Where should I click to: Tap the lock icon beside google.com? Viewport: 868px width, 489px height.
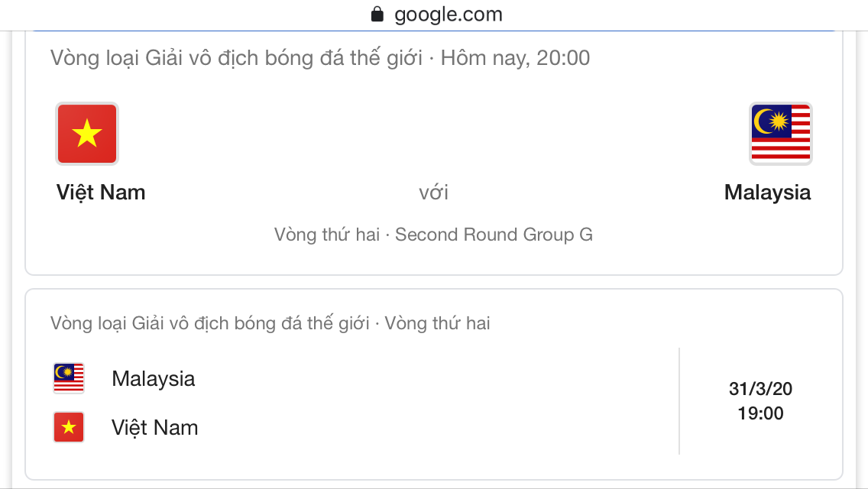click(x=377, y=14)
